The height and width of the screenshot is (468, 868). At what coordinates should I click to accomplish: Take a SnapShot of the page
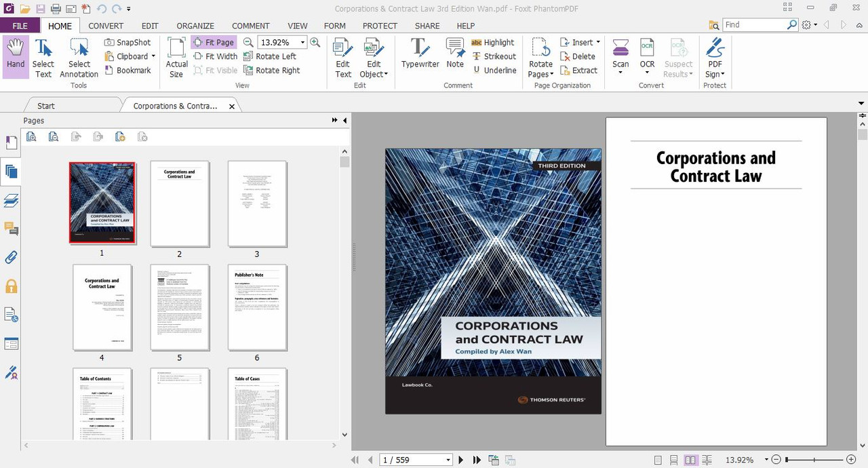point(127,42)
